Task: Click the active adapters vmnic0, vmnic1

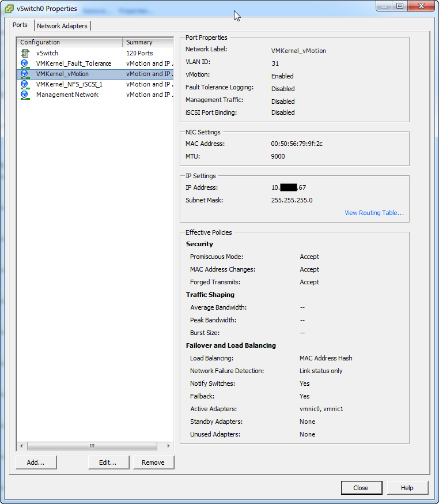Action: pyautogui.click(x=321, y=409)
